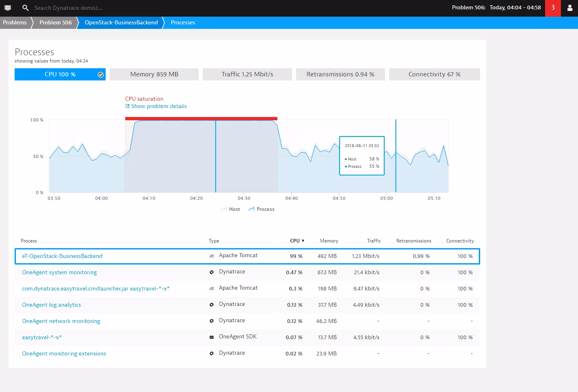Switch to Memory 859 MB tab

pos(154,74)
